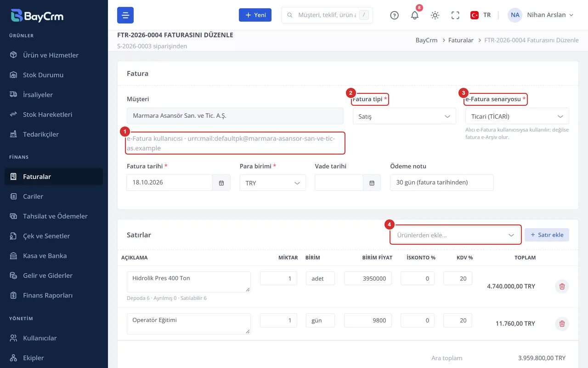588x368 pixels.
Task: Open Stok Hareketleri page
Action: click(54, 115)
